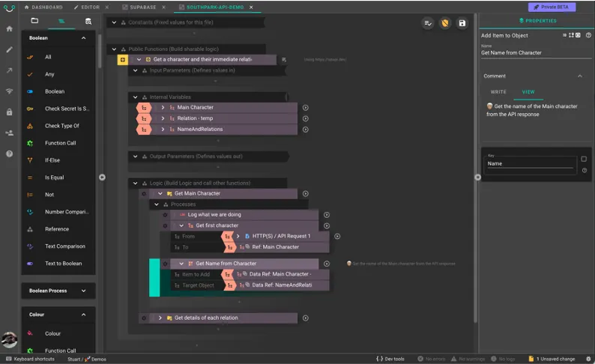
Task: Open Dev tools in the status bar
Action: 390,359
